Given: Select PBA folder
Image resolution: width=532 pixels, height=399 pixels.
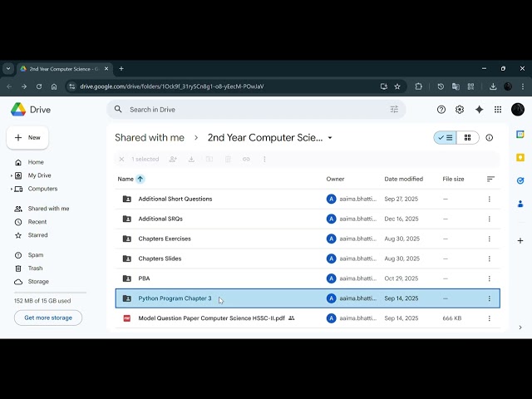Looking at the screenshot, I should tap(308, 278).
